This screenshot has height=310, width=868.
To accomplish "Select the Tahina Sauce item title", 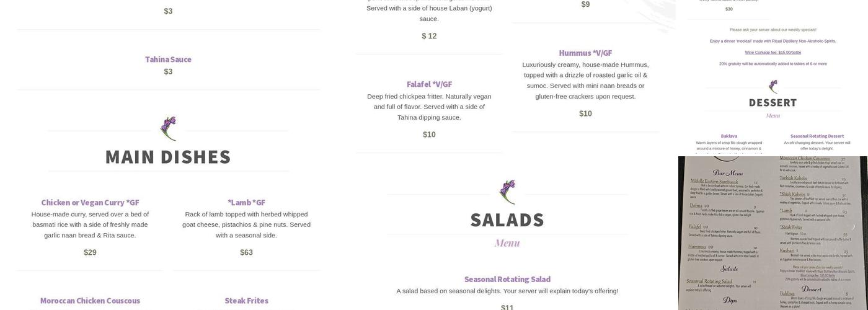I will [x=168, y=60].
